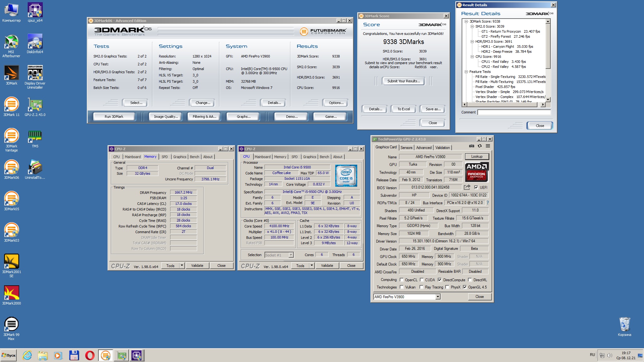The image size is (644, 362).
Task: Select the GPU-Z.2.43.0 desktop icon
Action: 35,107
